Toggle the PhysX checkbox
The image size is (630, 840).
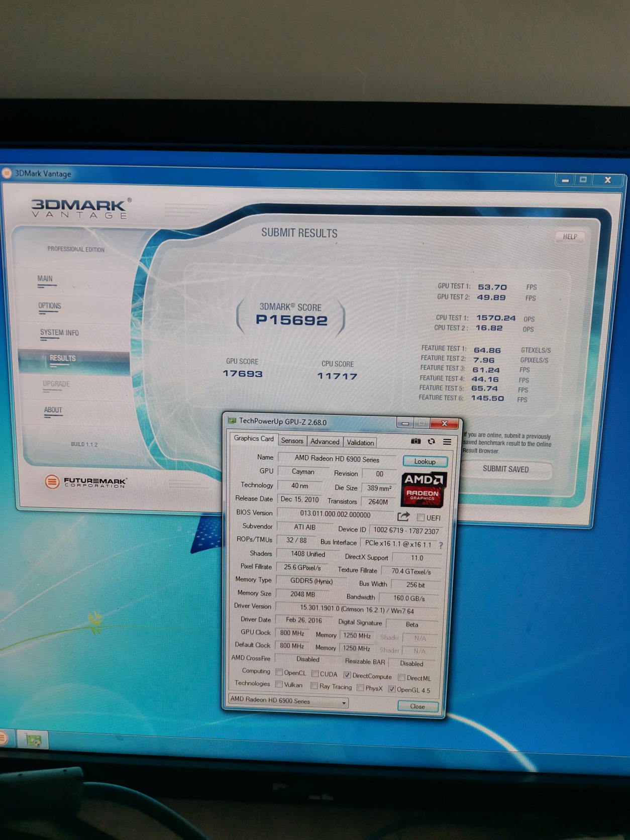coord(360,687)
